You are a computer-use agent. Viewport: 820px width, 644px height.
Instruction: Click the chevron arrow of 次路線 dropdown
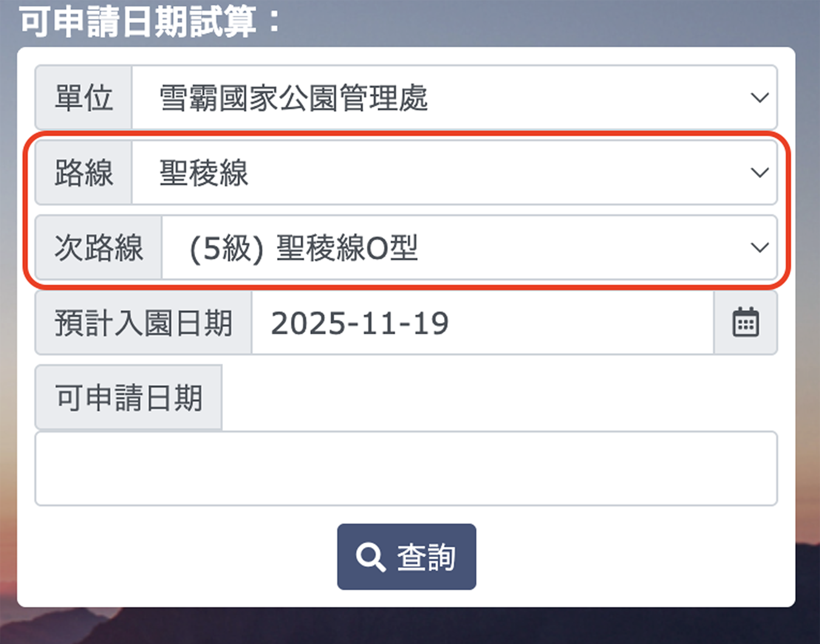(759, 247)
